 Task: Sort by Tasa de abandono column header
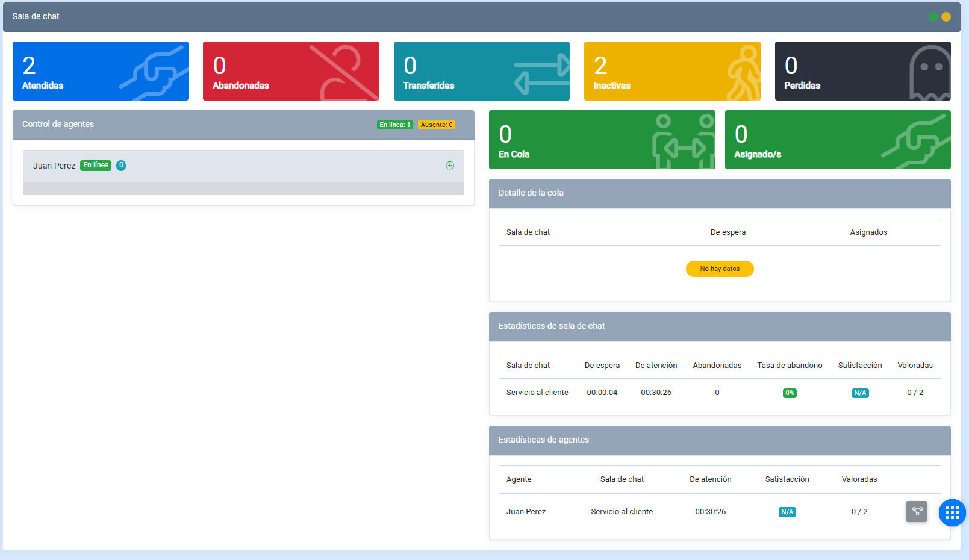(790, 366)
